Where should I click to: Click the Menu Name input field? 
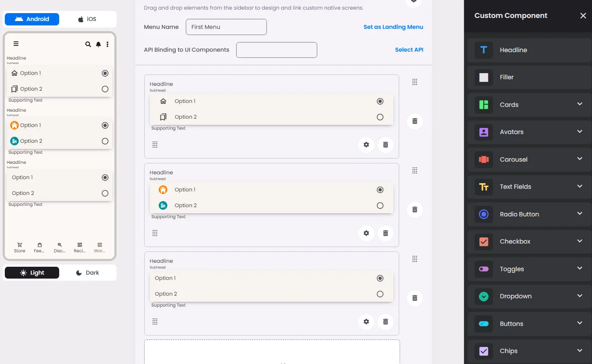pos(226,27)
